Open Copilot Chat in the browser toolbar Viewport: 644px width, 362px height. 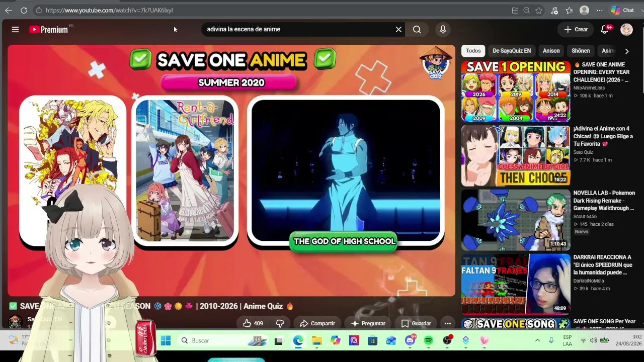coord(622,10)
